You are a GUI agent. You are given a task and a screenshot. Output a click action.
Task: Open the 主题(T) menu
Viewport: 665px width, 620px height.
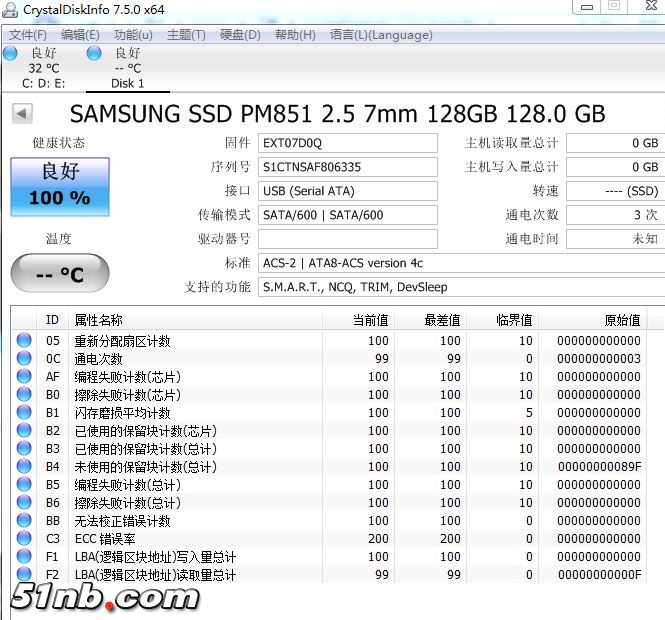tap(186, 35)
